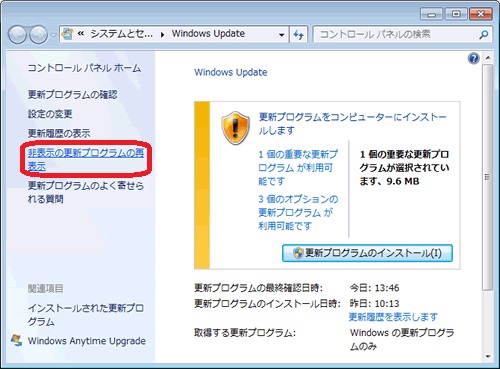Screen dimensions: 500x369
Task: Click 更新プログラムの確認 in sidebar
Action: [x=72, y=95]
